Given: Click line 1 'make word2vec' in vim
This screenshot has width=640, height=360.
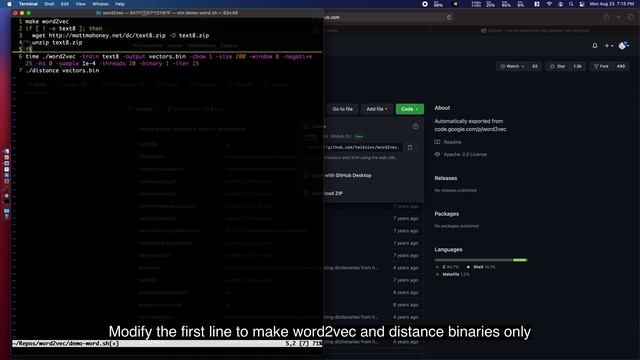Looking at the screenshot, I should [47, 21].
